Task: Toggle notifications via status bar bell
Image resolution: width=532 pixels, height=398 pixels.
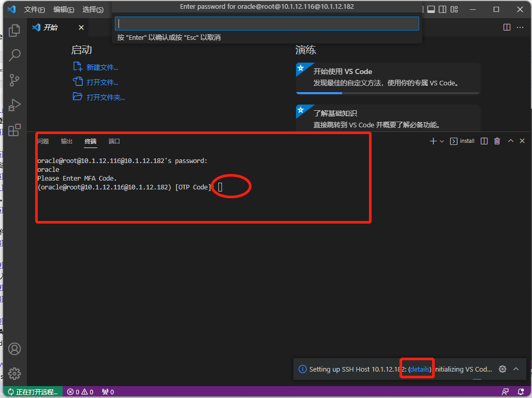Action: pos(522,392)
